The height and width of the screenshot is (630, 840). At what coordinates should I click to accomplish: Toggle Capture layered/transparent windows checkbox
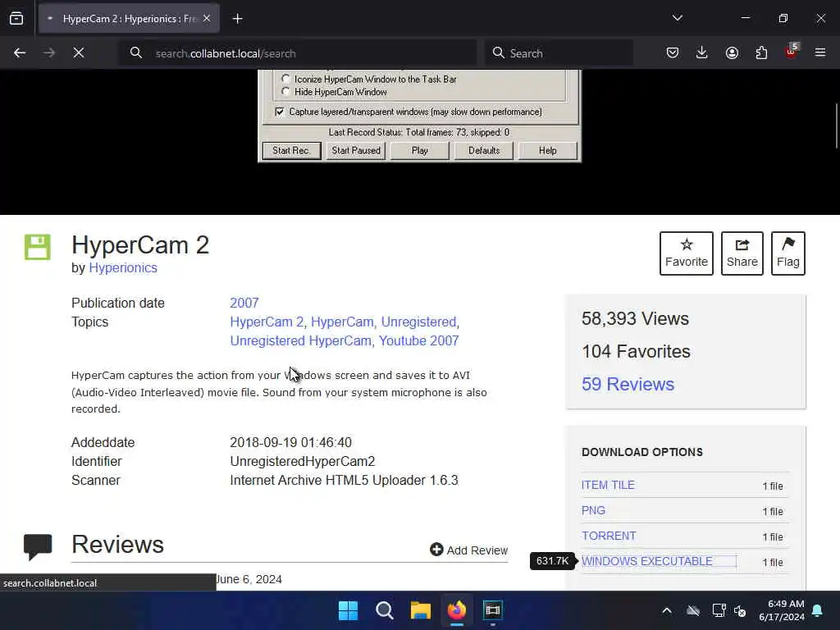pyautogui.click(x=279, y=112)
